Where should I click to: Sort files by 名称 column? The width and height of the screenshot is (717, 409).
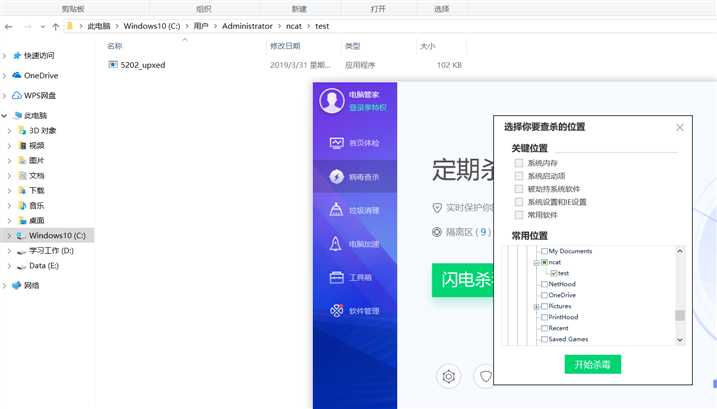tap(114, 46)
